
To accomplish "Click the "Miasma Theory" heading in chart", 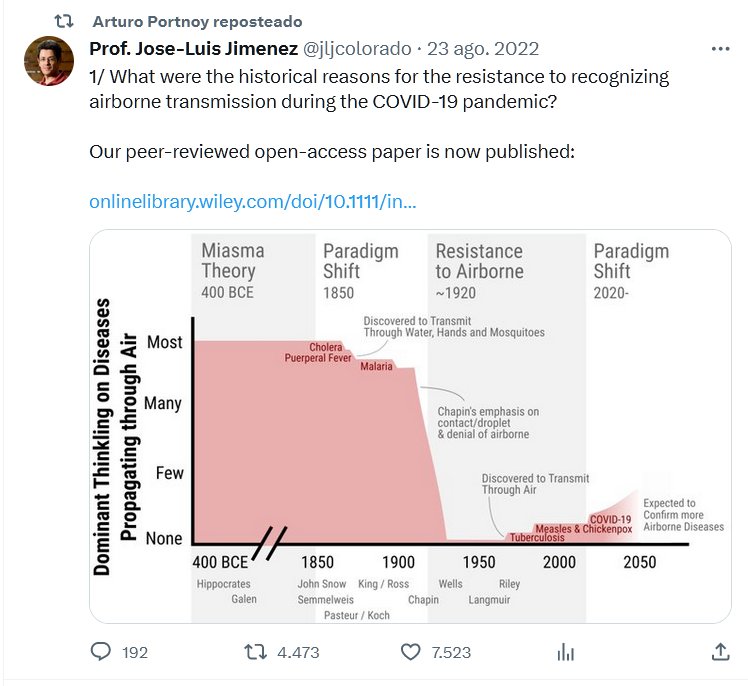I will click(x=233, y=261).
